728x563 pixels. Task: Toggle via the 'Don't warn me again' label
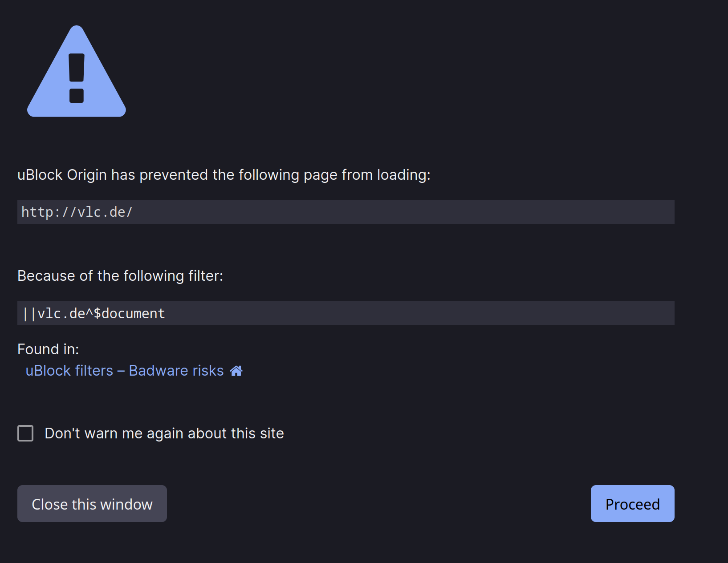click(164, 433)
